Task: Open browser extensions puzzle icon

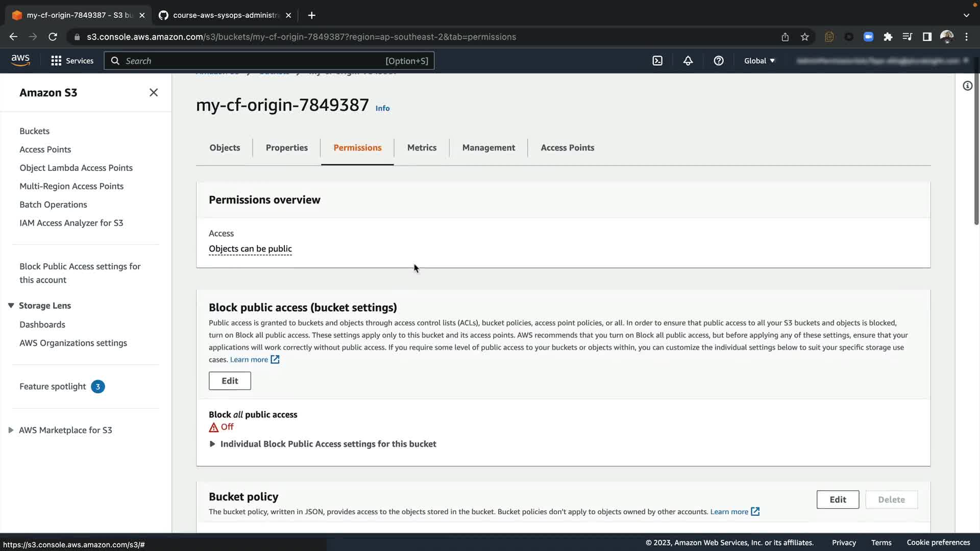Action: pyautogui.click(x=888, y=37)
